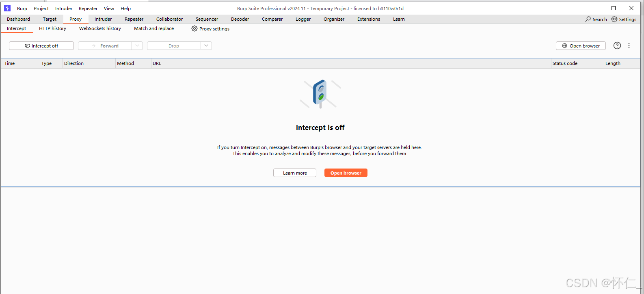Switch to the Intruder tool tab
Image resolution: width=644 pixels, height=294 pixels.
(103, 19)
